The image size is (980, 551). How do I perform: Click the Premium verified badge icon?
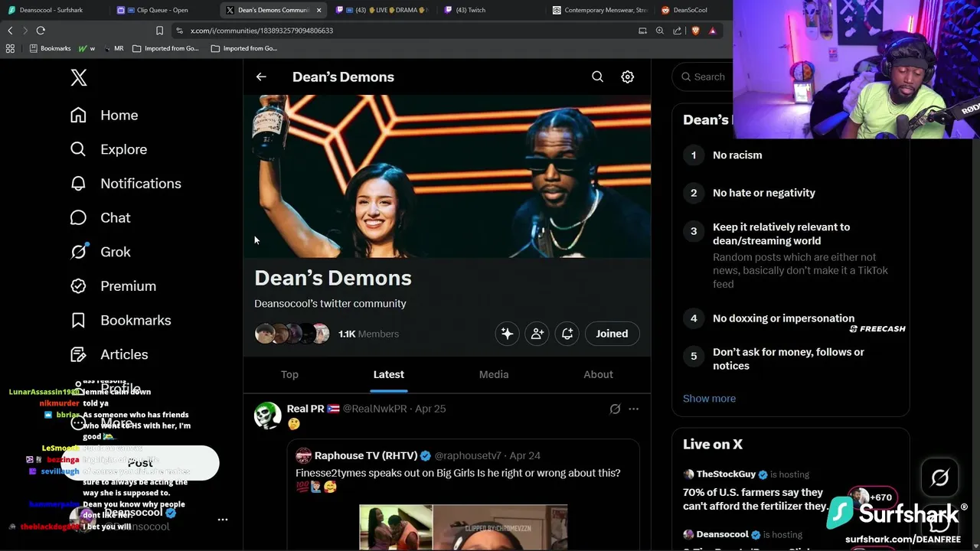pyautogui.click(x=78, y=286)
